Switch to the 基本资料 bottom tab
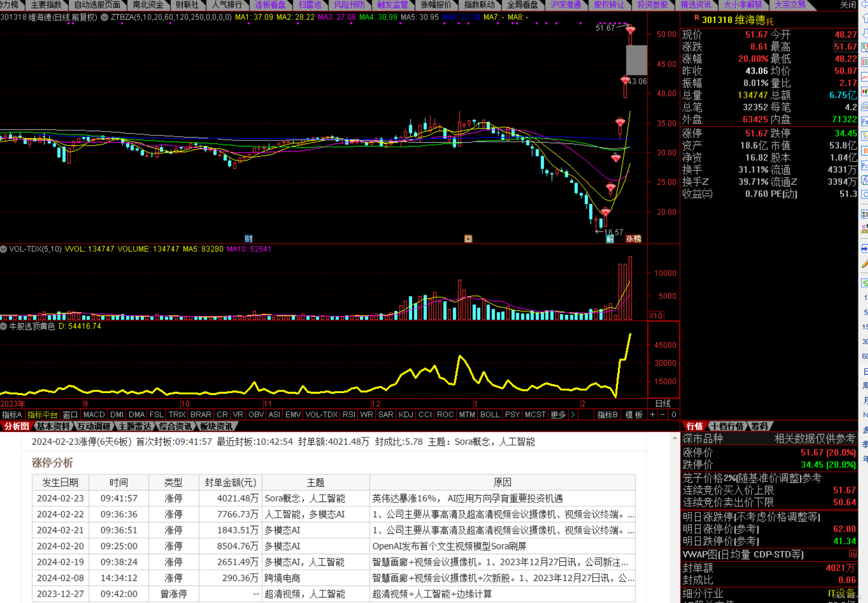The height and width of the screenshot is (603, 868). point(52,426)
